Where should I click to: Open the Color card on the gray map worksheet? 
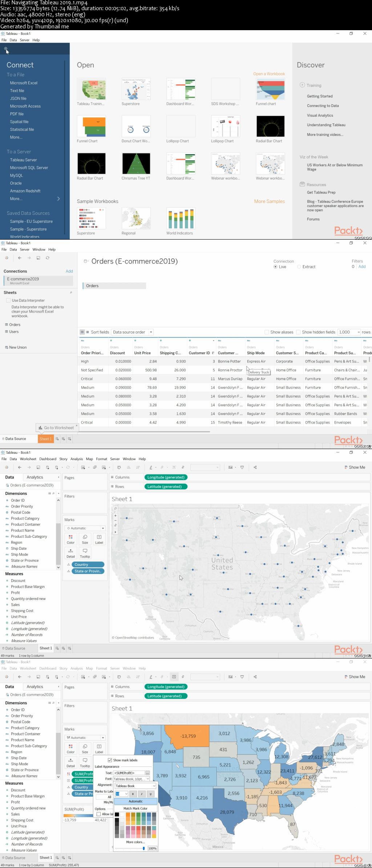tap(70, 539)
